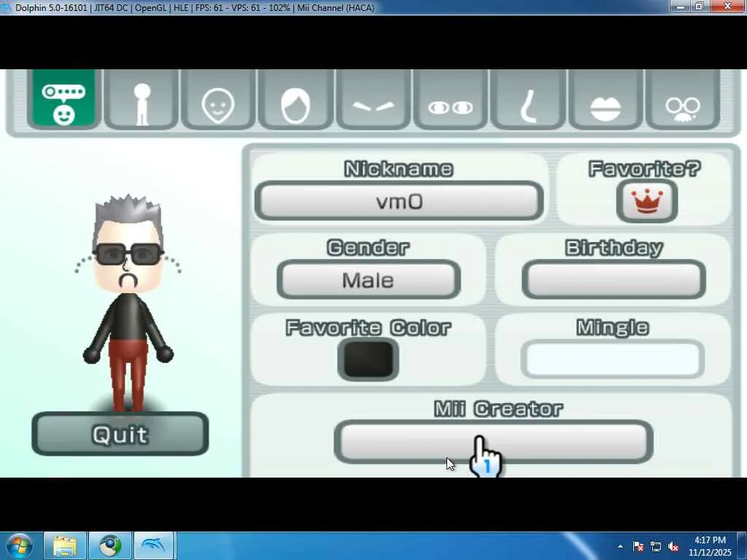Restore down the Dolphin window

coord(700,7)
